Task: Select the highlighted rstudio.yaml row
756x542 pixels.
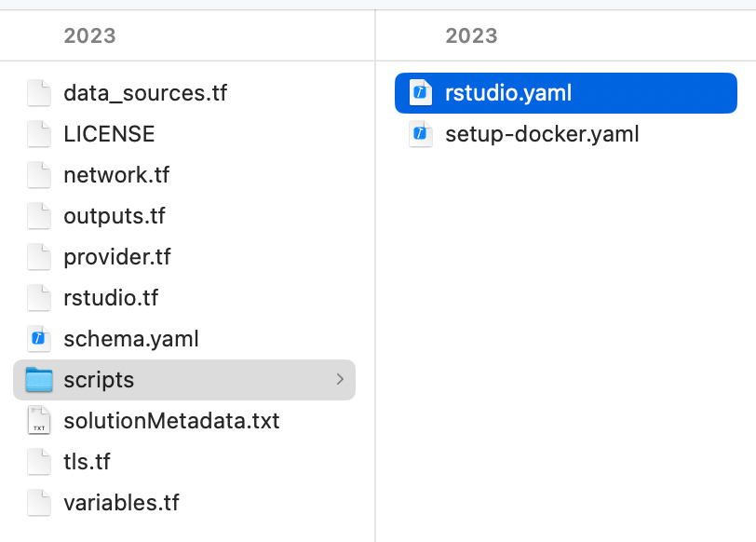Action: [x=566, y=93]
